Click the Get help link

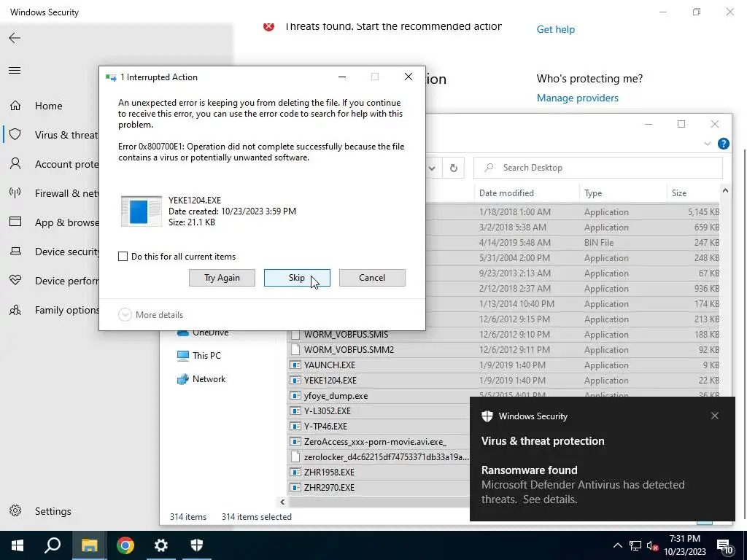point(555,29)
